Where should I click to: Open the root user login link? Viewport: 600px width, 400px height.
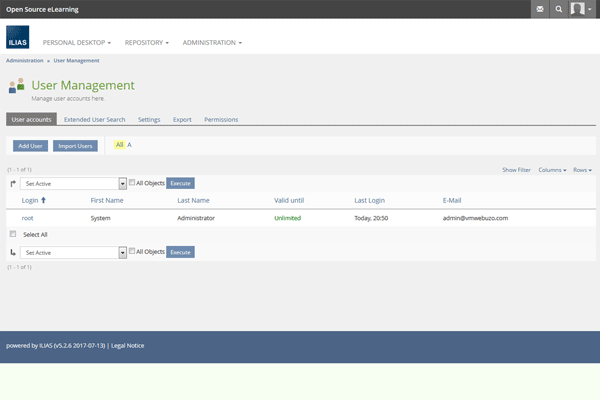(x=28, y=217)
